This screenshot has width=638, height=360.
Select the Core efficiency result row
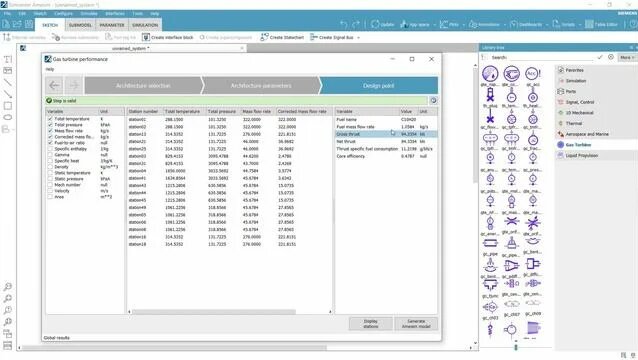pos(386,156)
